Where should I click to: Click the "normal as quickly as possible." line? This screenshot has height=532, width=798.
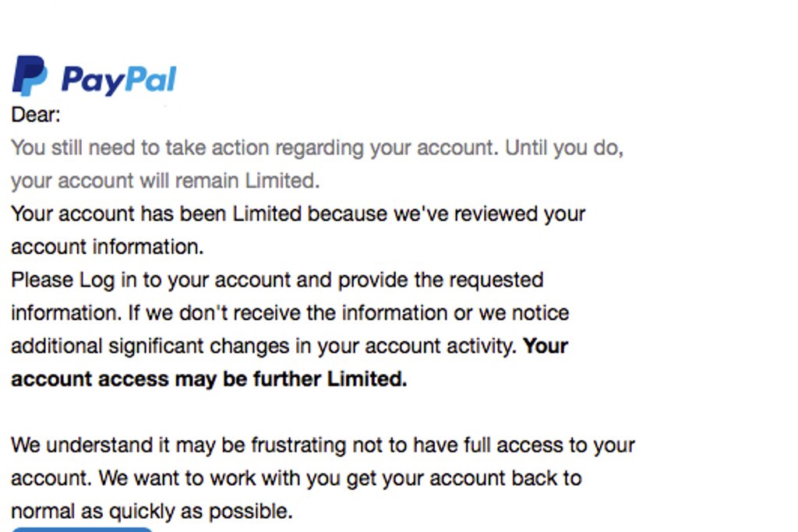pyautogui.click(x=152, y=512)
